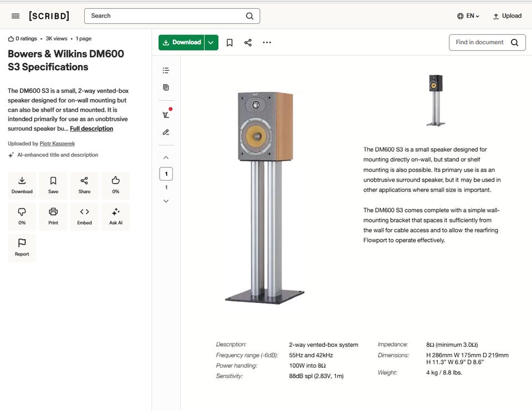Report this document via flag
Screen dimensions: 532x411
(22, 248)
